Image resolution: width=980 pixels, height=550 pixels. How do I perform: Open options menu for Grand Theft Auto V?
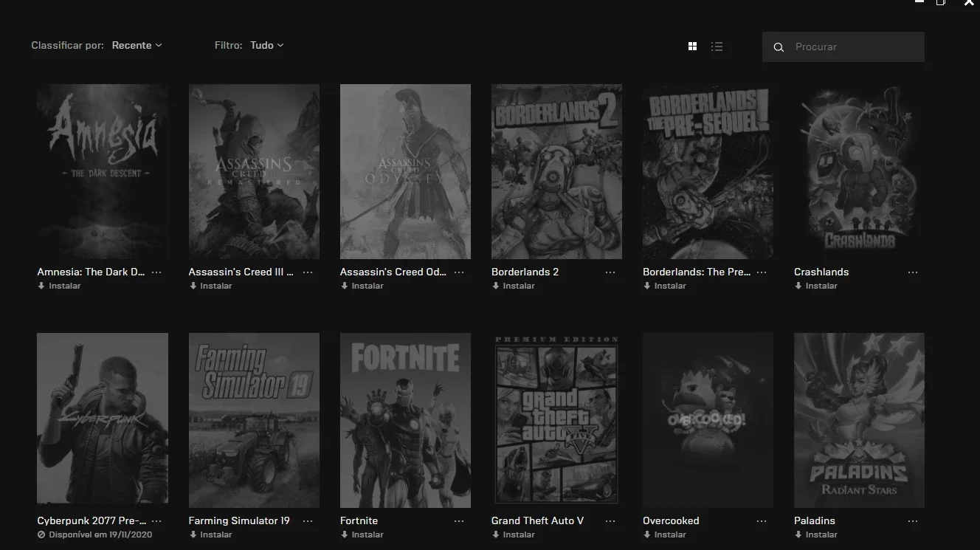point(610,521)
